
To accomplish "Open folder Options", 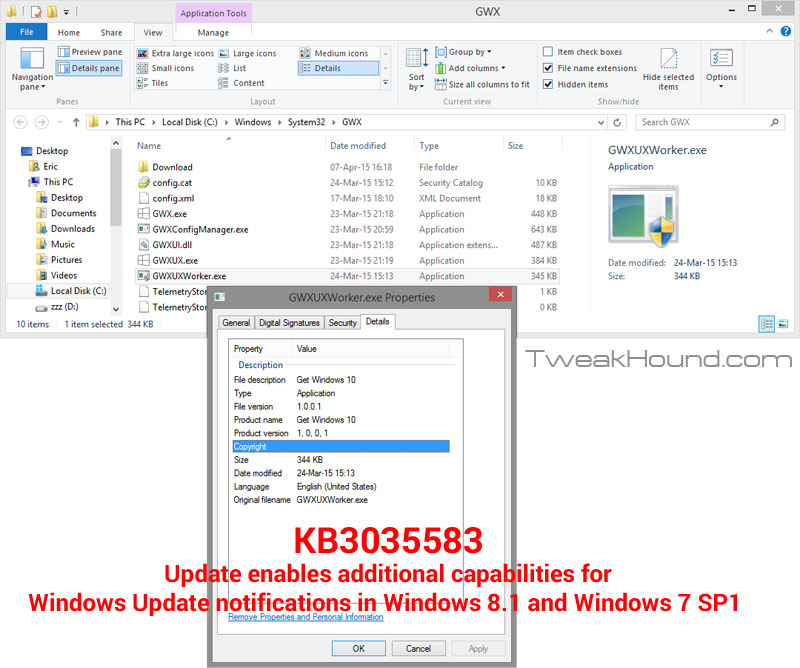I will point(721,68).
